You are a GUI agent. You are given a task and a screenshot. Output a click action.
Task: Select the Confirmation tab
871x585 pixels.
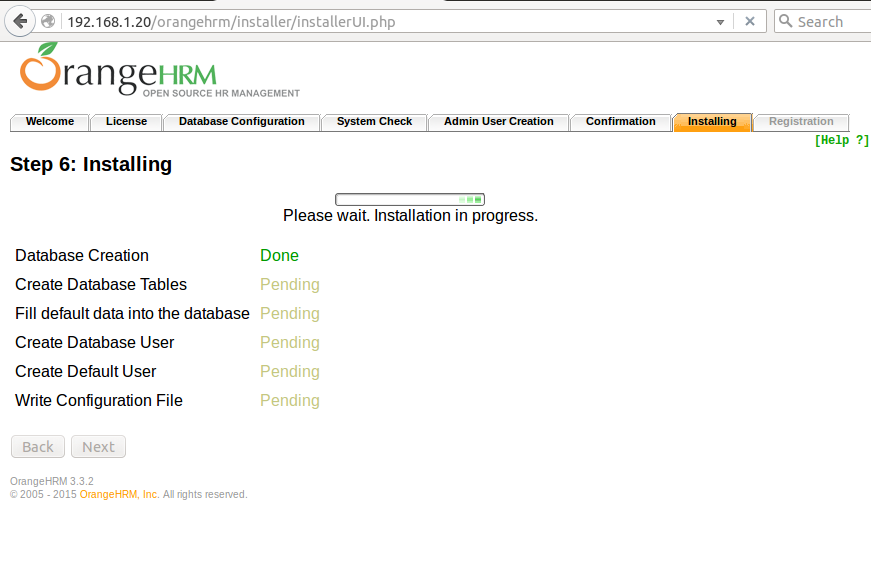point(620,122)
